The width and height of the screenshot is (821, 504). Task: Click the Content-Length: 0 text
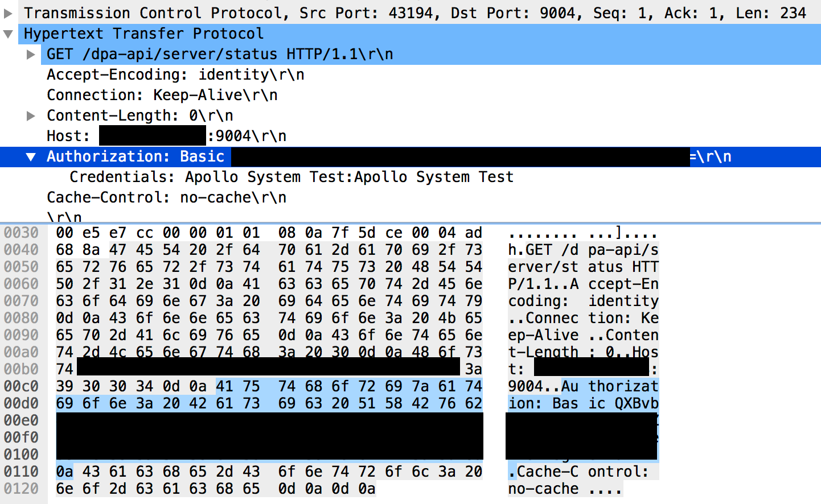(140, 116)
